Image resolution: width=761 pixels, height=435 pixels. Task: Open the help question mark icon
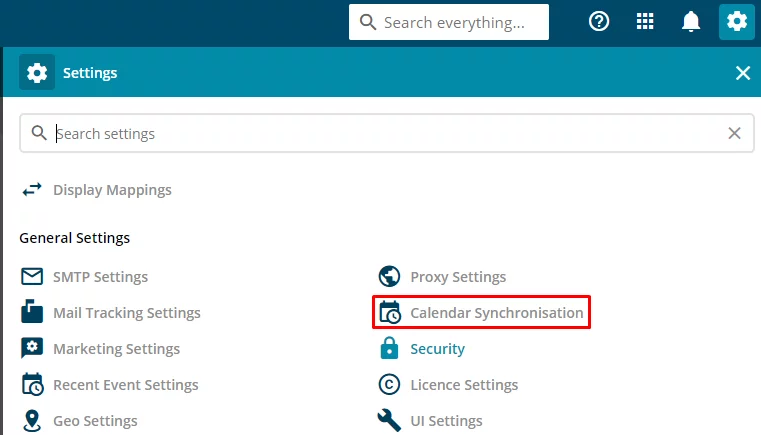[599, 21]
